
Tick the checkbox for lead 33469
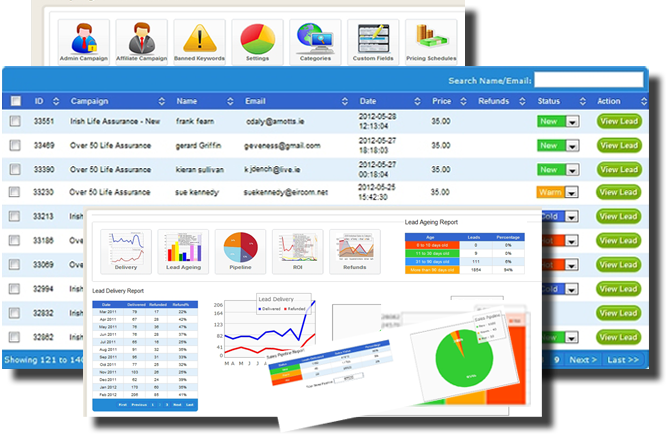point(15,145)
